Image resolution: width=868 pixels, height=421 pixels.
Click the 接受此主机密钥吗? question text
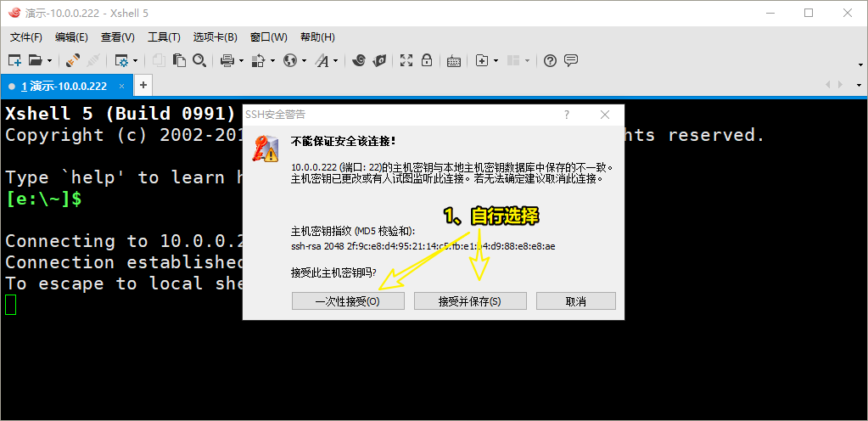(333, 272)
